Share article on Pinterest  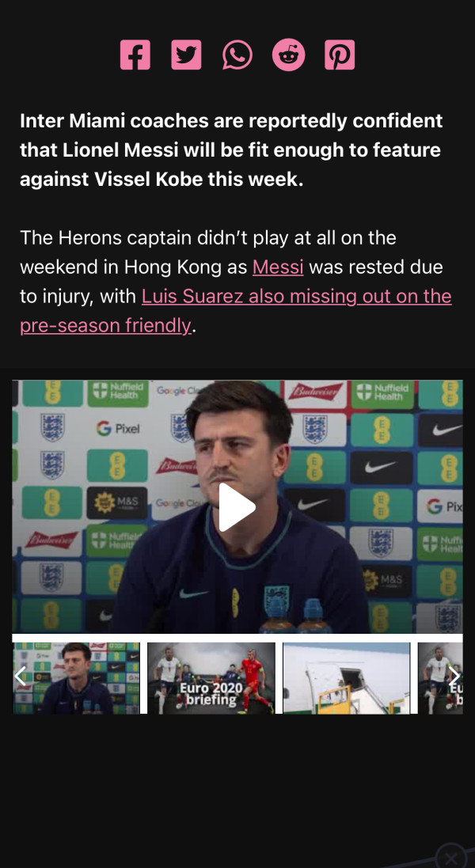(x=340, y=55)
